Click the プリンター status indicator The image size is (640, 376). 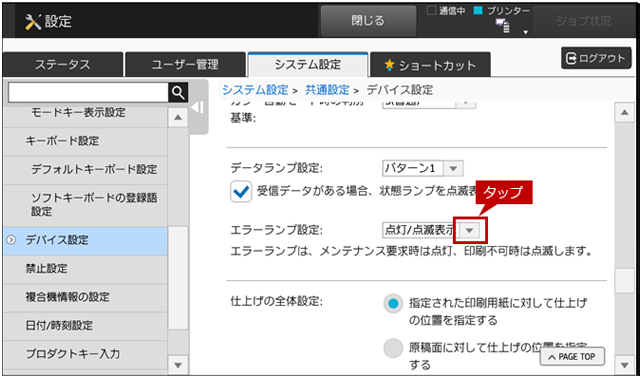[x=502, y=11]
